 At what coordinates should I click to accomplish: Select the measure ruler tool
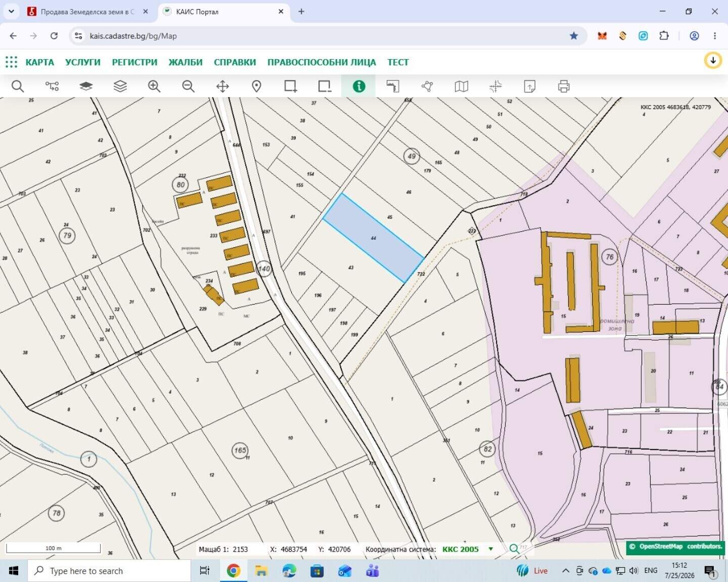[x=393, y=86]
